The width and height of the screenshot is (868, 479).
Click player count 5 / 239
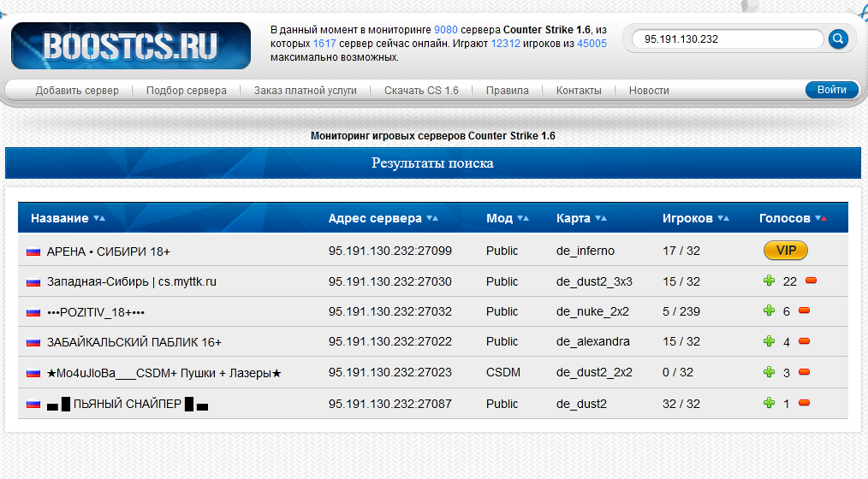pyautogui.click(x=681, y=311)
